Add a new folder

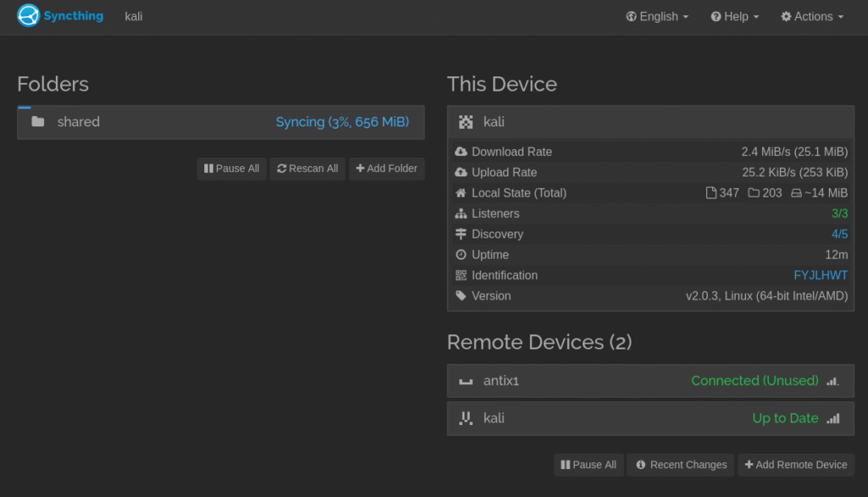(x=387, y=169)
